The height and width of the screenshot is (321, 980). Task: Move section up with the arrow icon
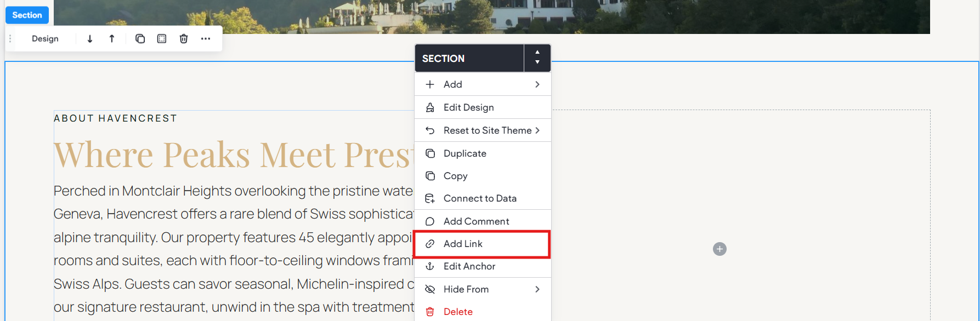(x=112, y=39)
